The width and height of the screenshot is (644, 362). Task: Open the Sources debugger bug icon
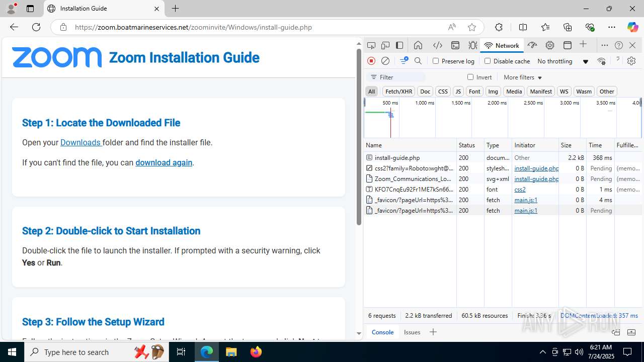click(473, 45)
